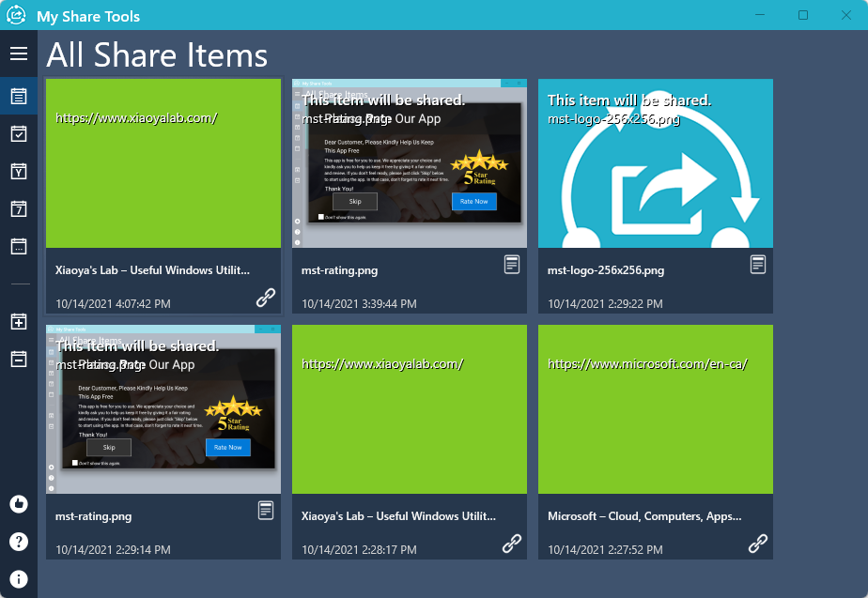This screenshot has width=868, height=598.
Task: Click document icon on mst-logo-256x256.png tile
Action: pyautogui.click(x=758, y=265)
